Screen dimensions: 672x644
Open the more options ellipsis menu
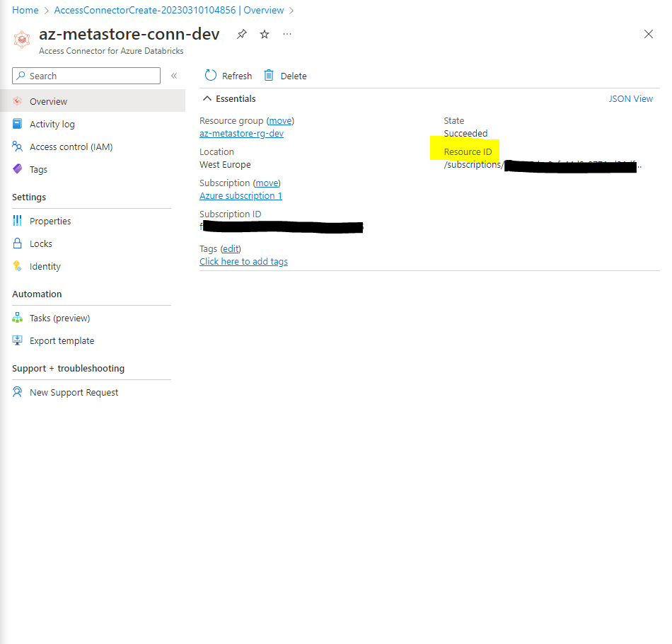pos(286,34)
